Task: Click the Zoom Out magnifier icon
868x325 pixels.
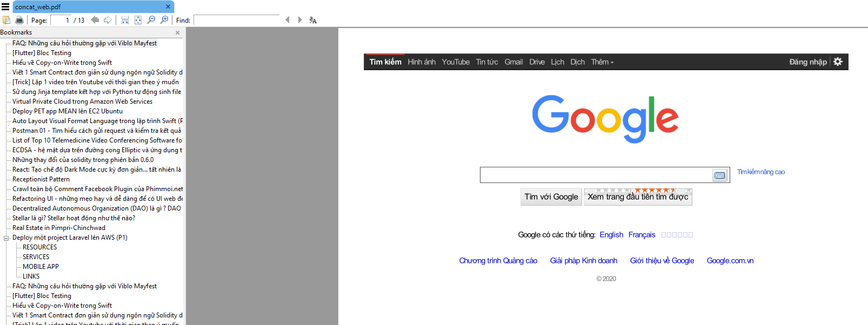Action: click(151, 20)
